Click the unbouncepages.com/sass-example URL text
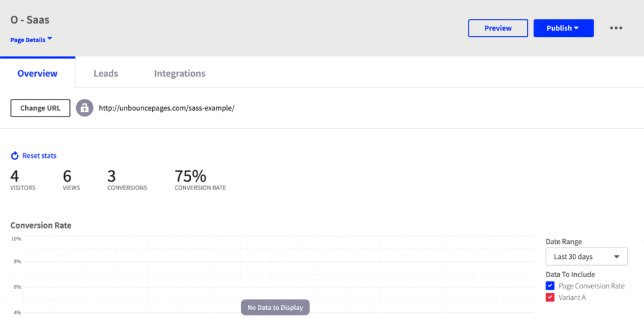 [x=166, y=108]
